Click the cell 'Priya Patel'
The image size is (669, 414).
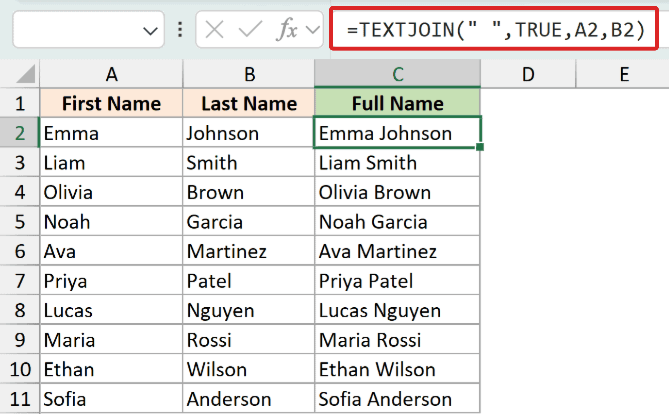[x=398, y=280]
